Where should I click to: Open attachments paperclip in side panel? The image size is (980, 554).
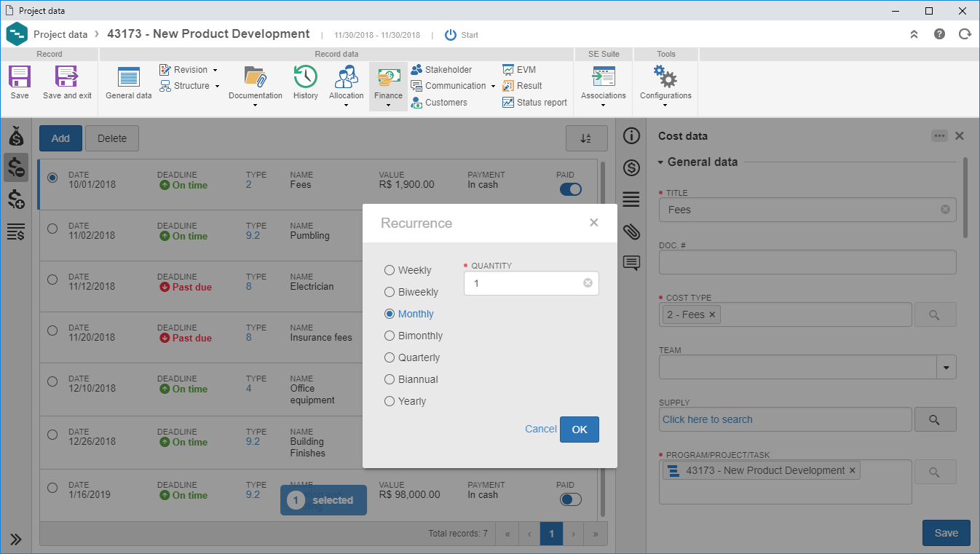coord(631,232)
